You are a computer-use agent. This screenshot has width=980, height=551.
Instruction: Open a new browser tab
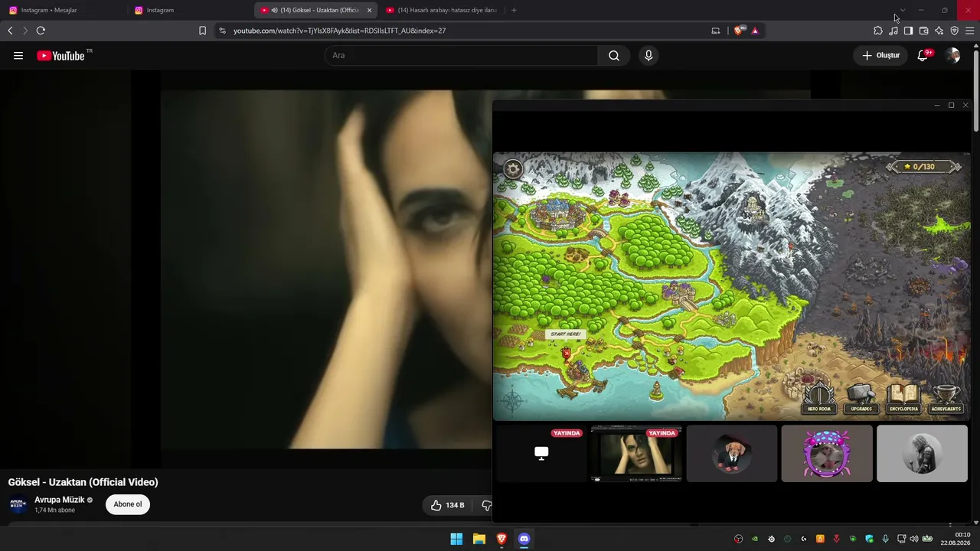pyautogui.click(x=514, y=10)
